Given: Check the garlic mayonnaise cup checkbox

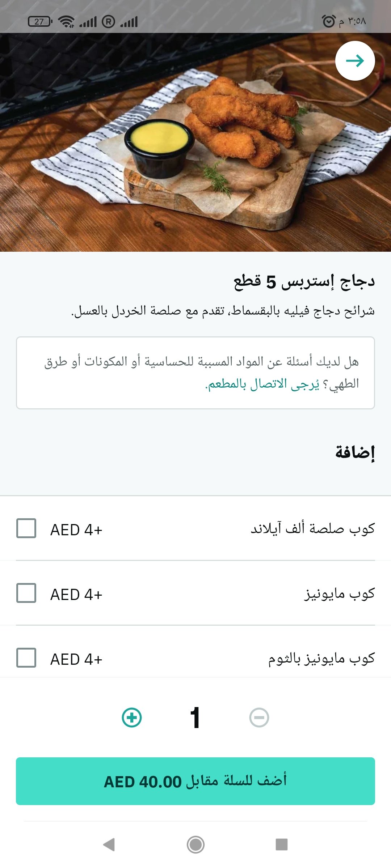Looking at the screenshot, I should pos(26,658).
